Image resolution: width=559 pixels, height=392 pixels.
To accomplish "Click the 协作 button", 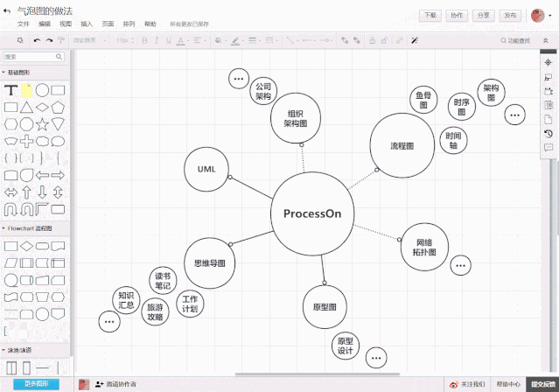I will pos(457,16).
